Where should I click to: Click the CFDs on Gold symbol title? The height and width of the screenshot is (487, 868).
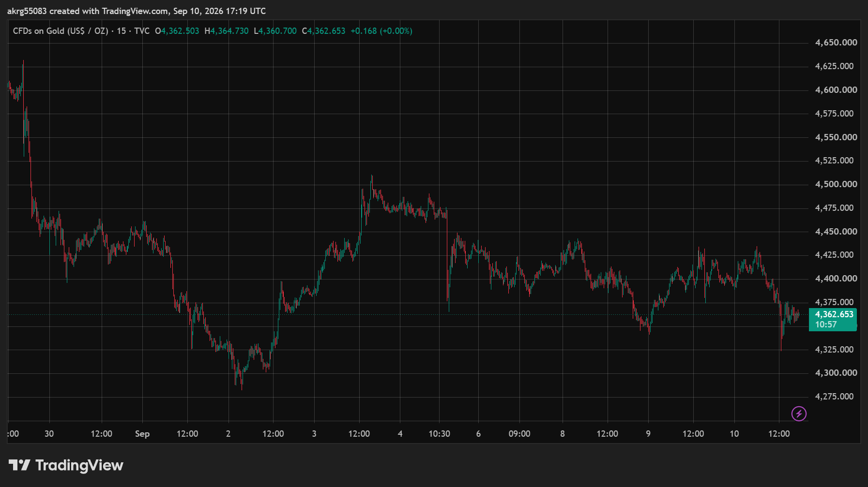tap(61, 31)
